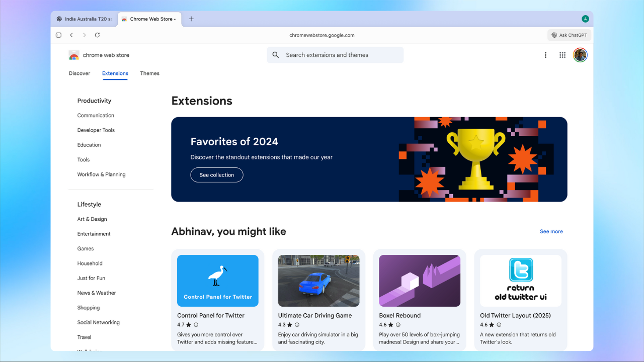
Task: Click the sidebar toggle icon in browser toolbar
Action: pos(58,35)
